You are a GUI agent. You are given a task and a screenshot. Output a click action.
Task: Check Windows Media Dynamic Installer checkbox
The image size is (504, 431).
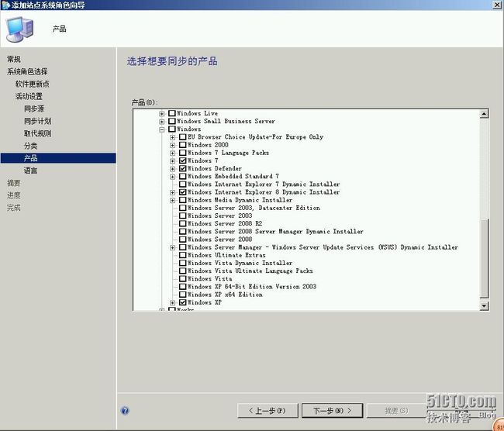tap(183, 200)
